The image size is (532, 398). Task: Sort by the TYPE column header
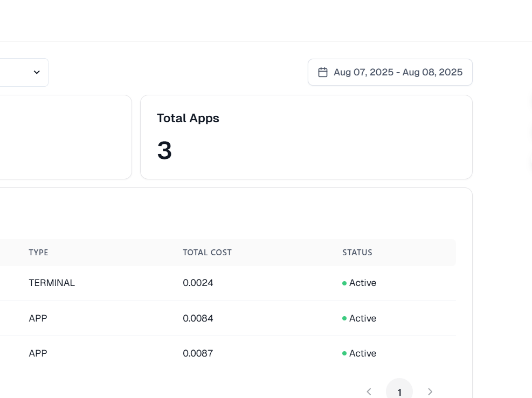click(x=38, y=253)
